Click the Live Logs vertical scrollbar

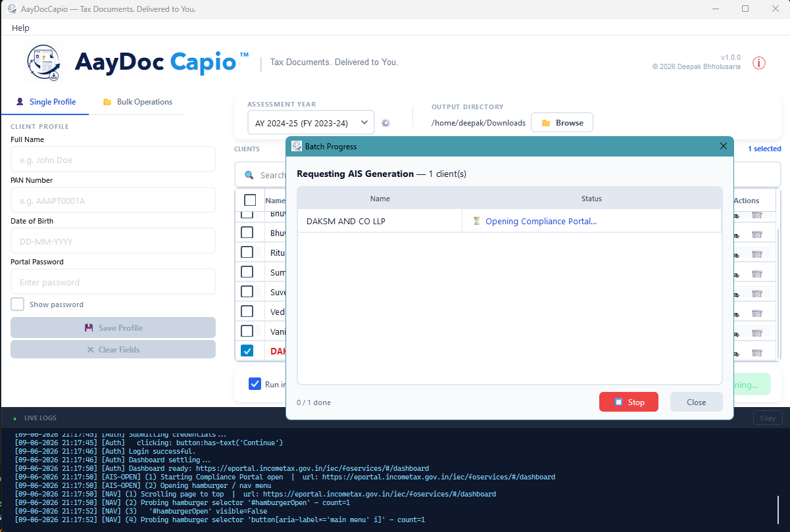point(779,510)
